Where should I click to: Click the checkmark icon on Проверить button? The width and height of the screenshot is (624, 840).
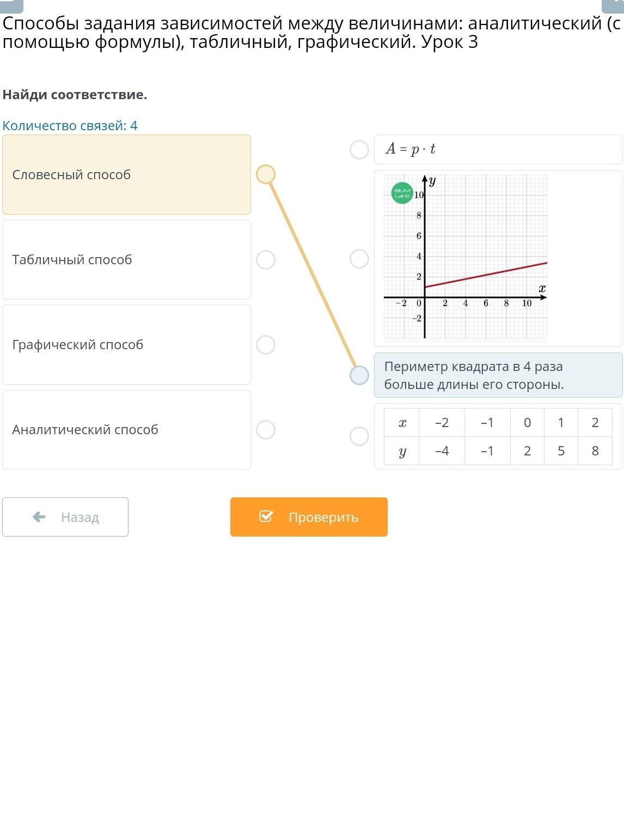point(266,516)
